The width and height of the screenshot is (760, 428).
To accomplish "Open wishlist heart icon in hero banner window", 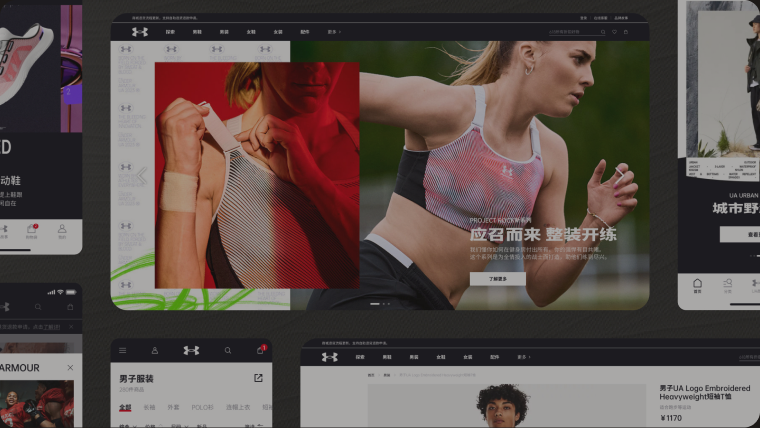I will pos(614,32).
